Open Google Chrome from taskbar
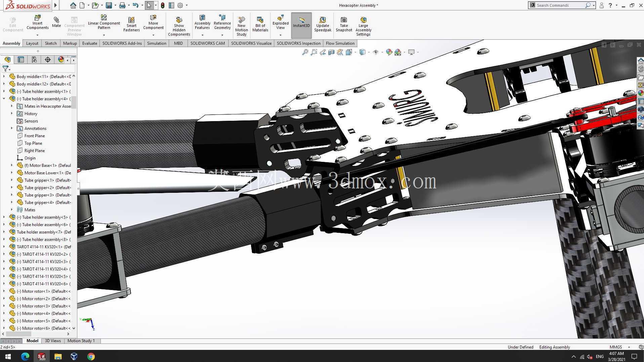Viewport: 644px width, 362px height. pos(91,356)
